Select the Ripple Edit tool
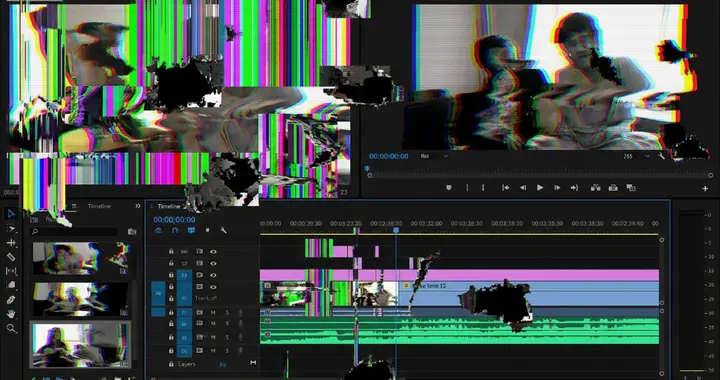This screenshot has width=720, height=380. pyautogui.click(x=11, y=243)
